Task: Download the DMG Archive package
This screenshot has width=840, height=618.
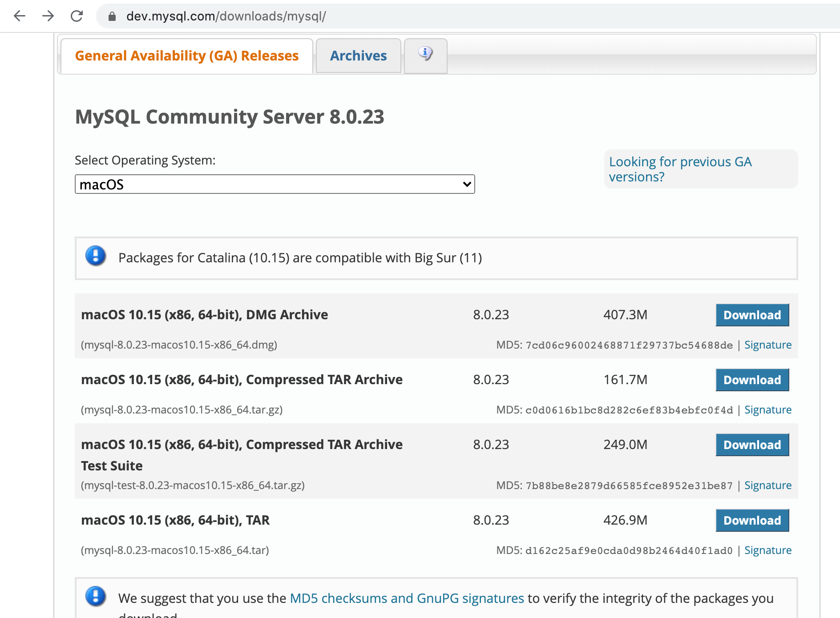Action: coord(752,315)
